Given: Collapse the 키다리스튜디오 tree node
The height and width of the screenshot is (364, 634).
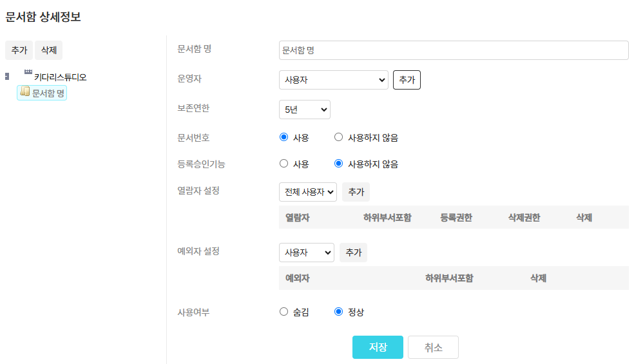Looking at the screenshot, I should point(7,77).
